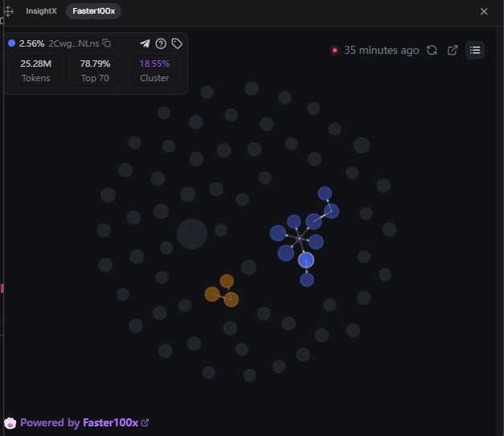
Task: Select the largest gray bubble
Action: coord(192,233)
